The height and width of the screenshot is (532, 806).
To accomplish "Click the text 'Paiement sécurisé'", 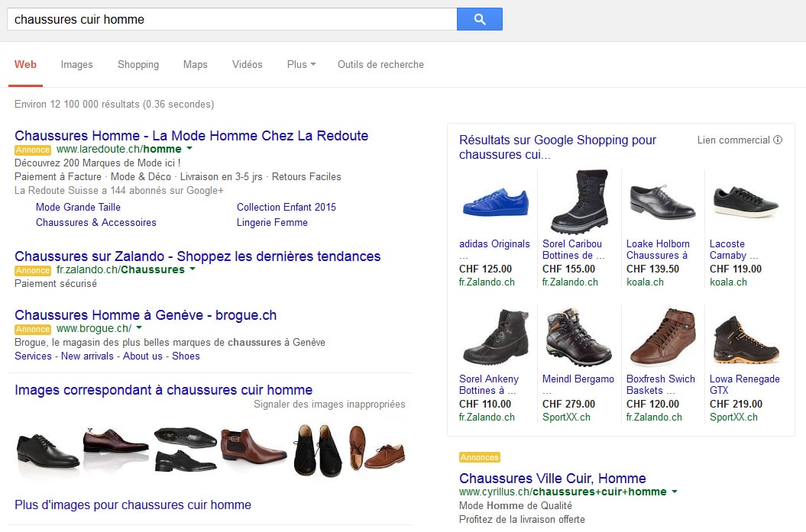I will coord(56,283).
